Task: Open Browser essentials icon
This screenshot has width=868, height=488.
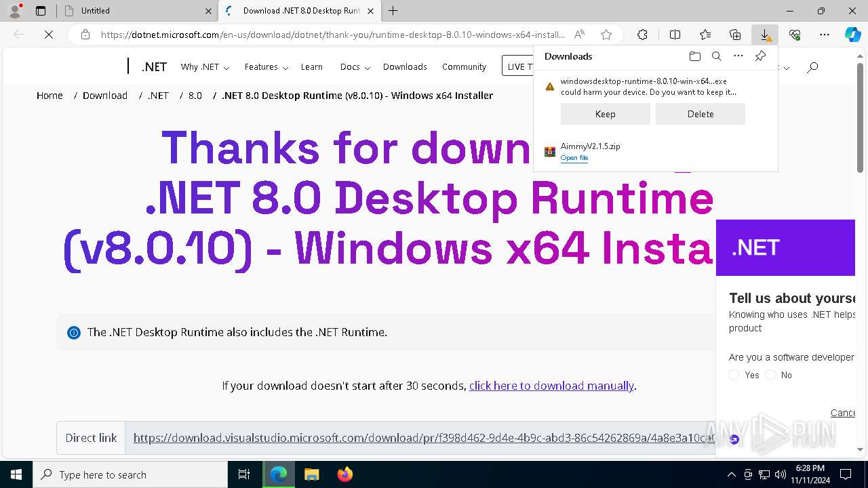Action: pos(795,35)
